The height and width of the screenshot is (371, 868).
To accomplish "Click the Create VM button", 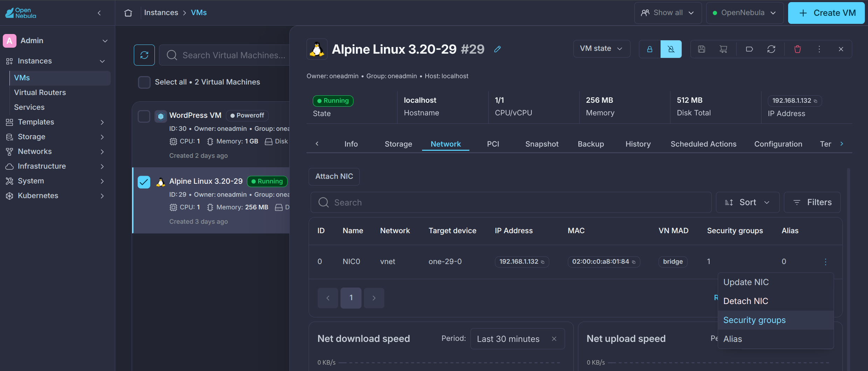I will click(826, 13).
